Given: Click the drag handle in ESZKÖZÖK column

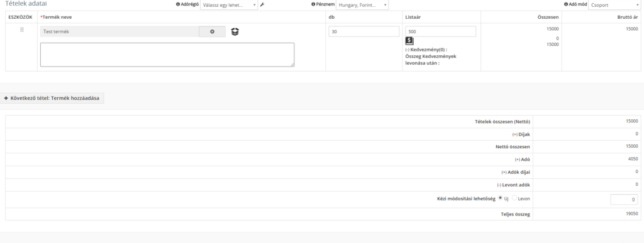Looking at the screenshot, I should pyautogui.click(x=22, y=30).
